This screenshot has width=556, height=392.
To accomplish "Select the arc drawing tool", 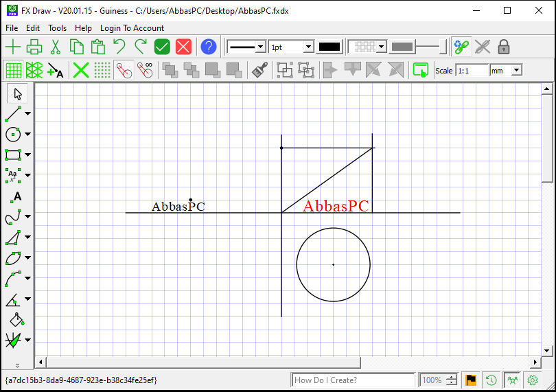I will [13, 279].
